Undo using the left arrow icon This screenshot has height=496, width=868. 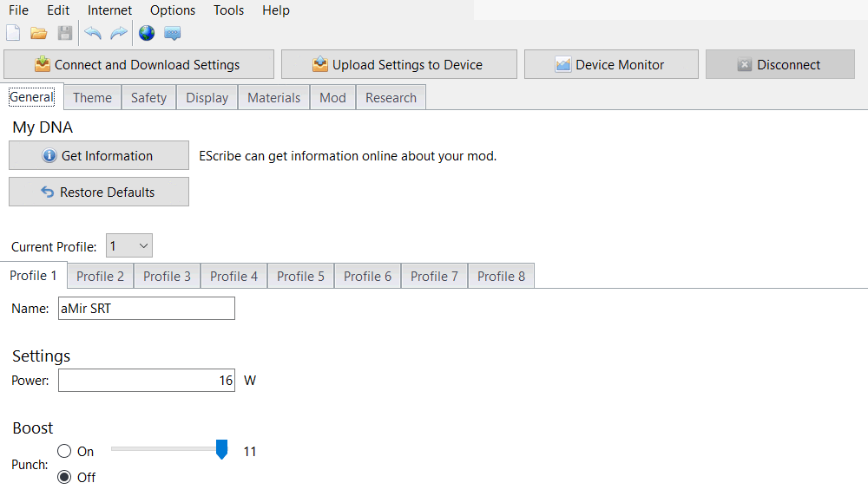pos(93,34)
